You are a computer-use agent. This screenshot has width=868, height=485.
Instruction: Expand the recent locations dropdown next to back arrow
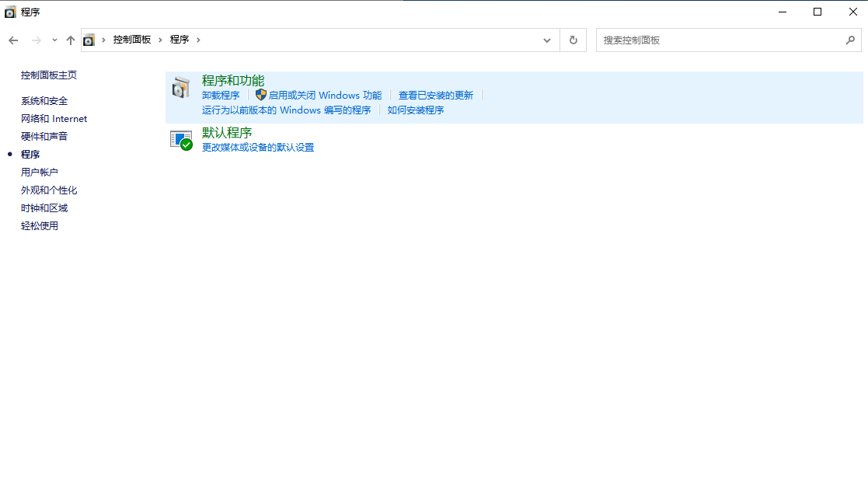tap(54, 39)
